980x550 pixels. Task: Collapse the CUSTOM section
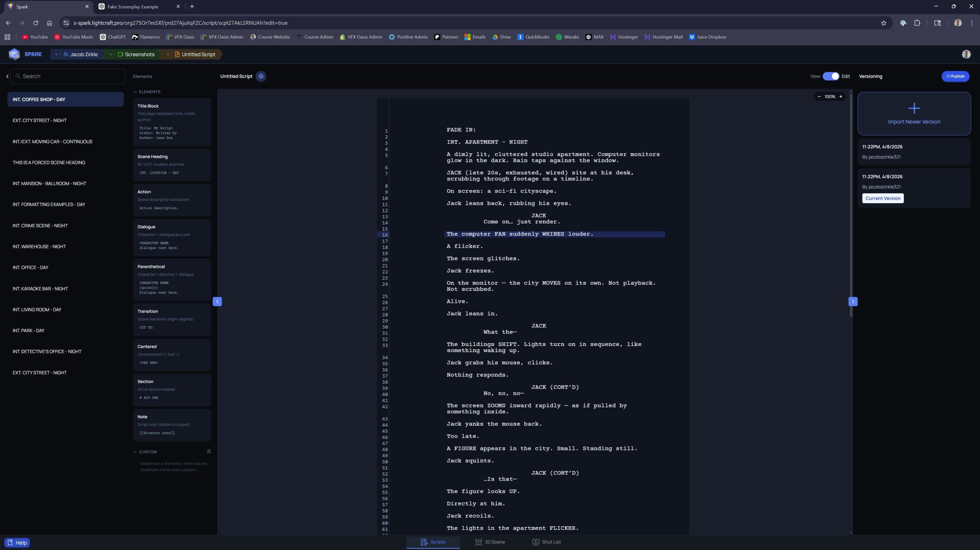[x=136, y=452]
